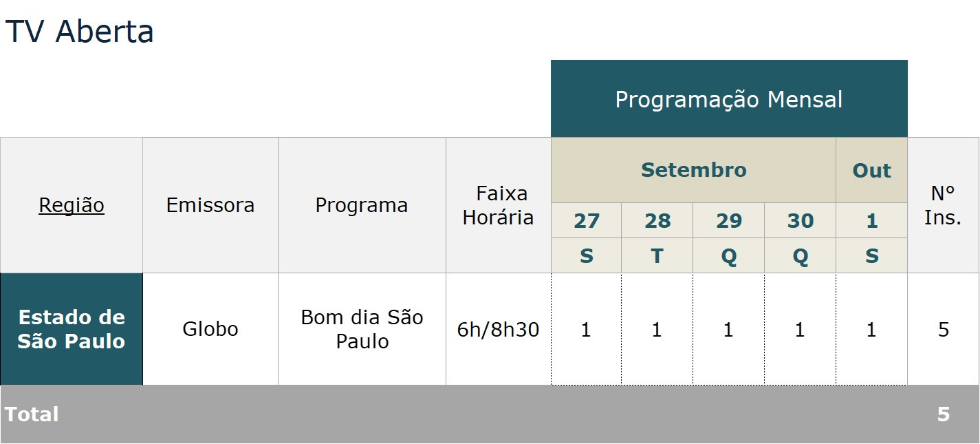Select the Bom dia São Paulo cell

[362, 329]
